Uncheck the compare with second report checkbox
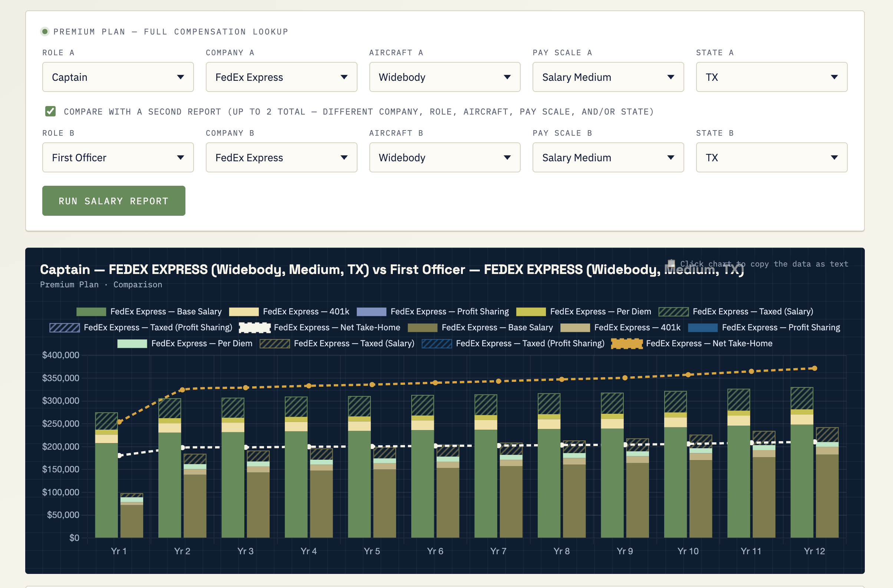893x588 pixels. click(x=50, y=111)
